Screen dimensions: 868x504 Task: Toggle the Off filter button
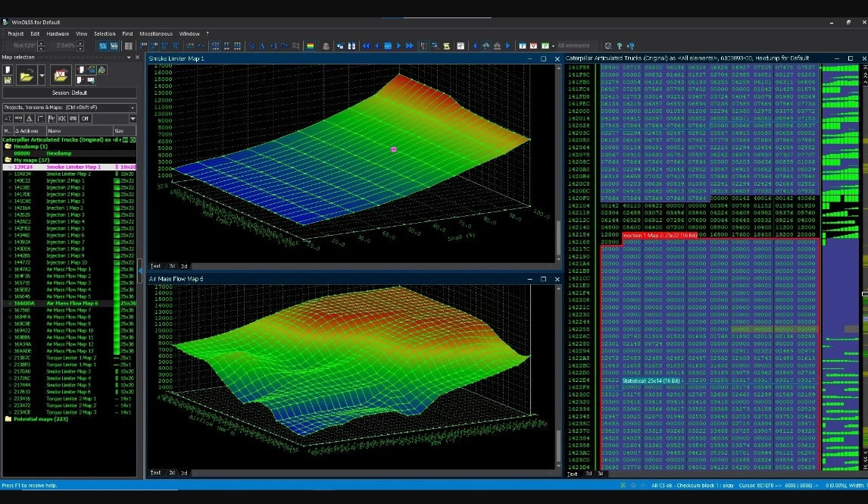click(x=86, y=119)
